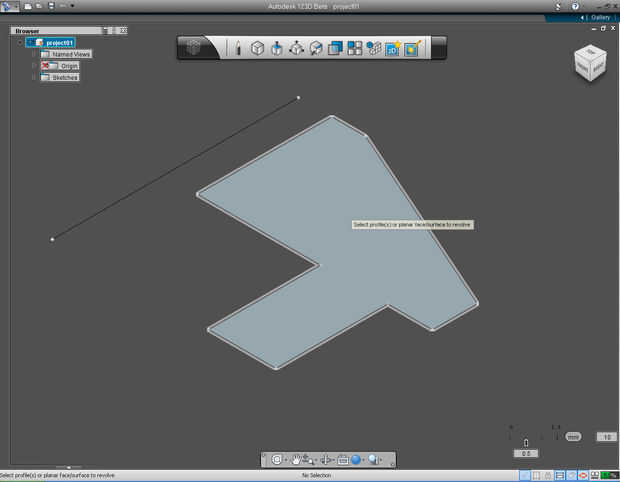
Task: Click the new file icon in title bar
Action: 28,6
